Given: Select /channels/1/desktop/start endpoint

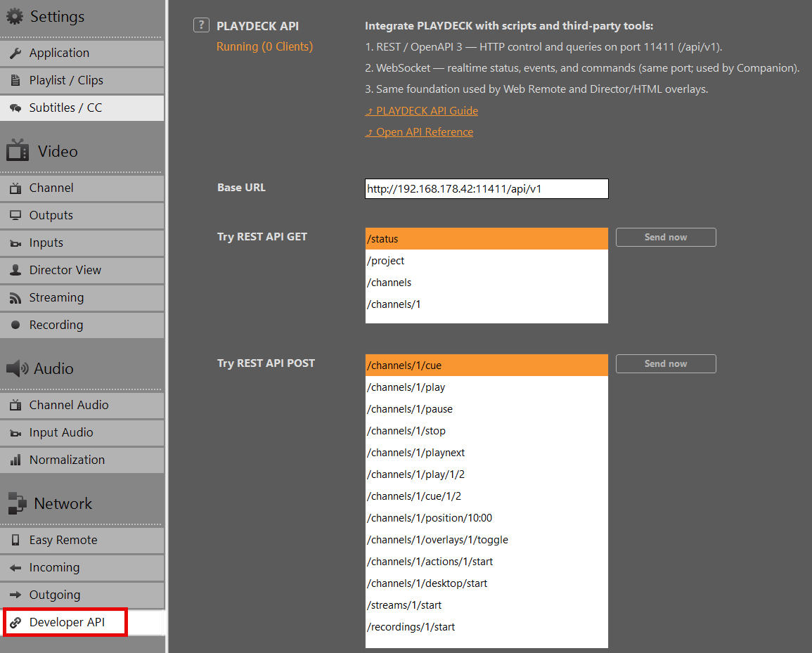Looking at the screenshot, I should [486, 583].
